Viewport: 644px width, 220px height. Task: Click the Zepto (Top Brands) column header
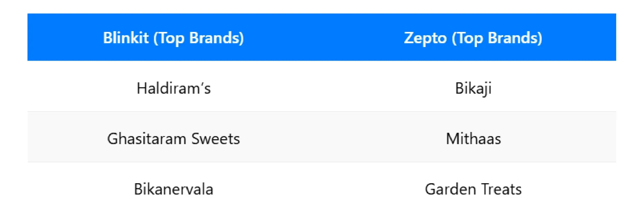[x=473, y=38]
